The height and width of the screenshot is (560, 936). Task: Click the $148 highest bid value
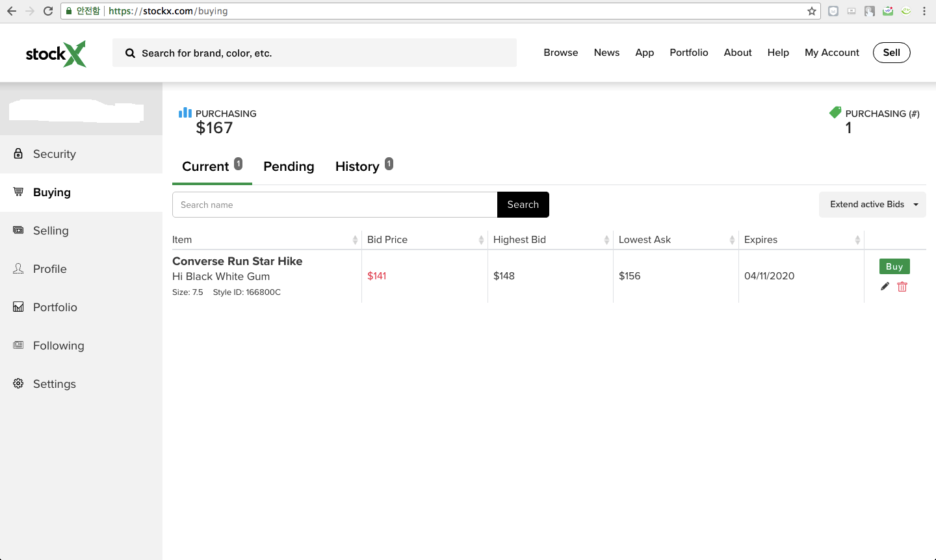(504, 276)
